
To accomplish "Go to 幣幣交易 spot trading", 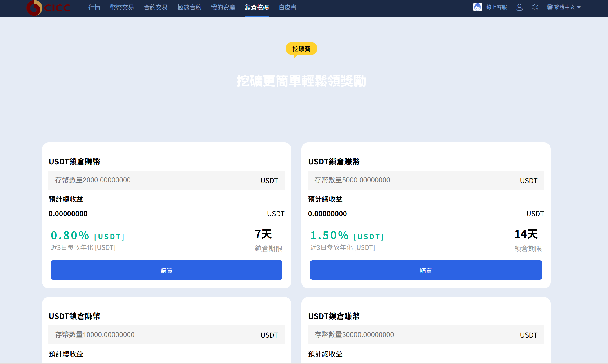I will point(122,7).
